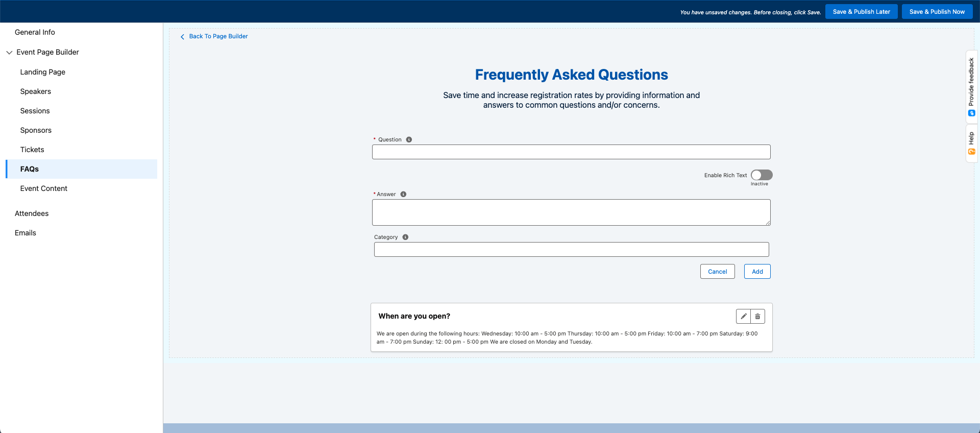Select FAQs in the sidebar
The height and width of the screenshot is (433, 980).
[82, 169]
